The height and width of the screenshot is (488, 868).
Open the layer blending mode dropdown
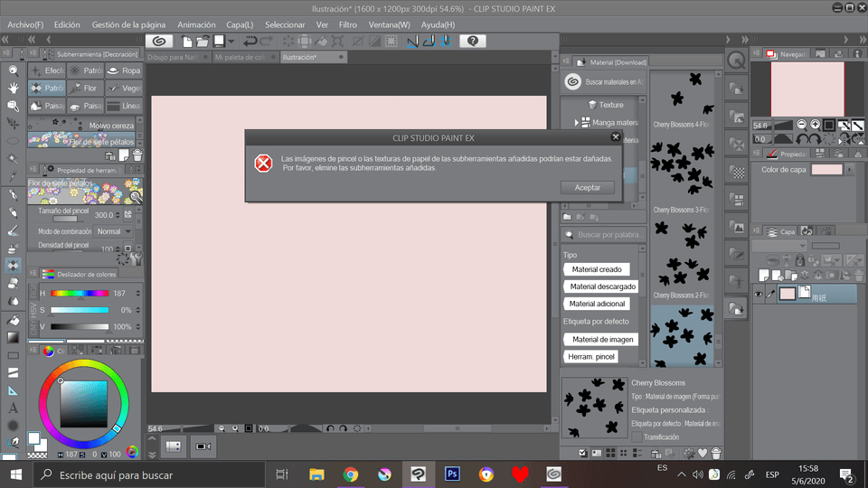pos(778,246)
